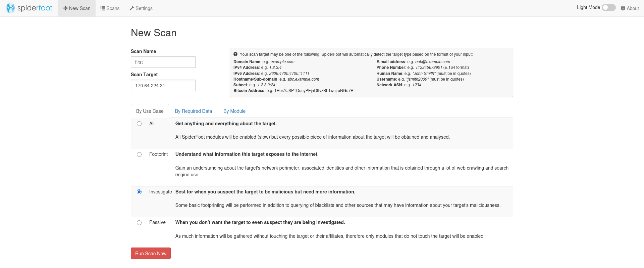Select the Passive scan radio button
Viewport: 644px width, 268px height.
coord(139,223)
